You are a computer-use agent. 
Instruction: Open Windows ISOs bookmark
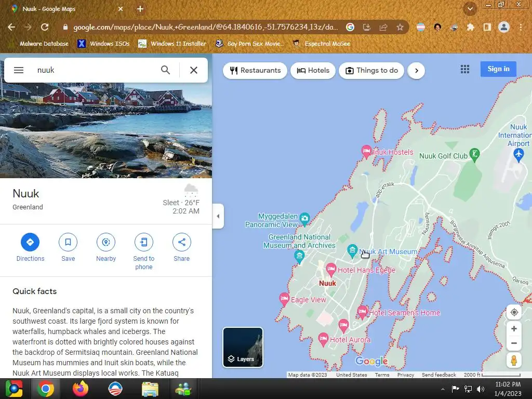[x=104, y=44]
